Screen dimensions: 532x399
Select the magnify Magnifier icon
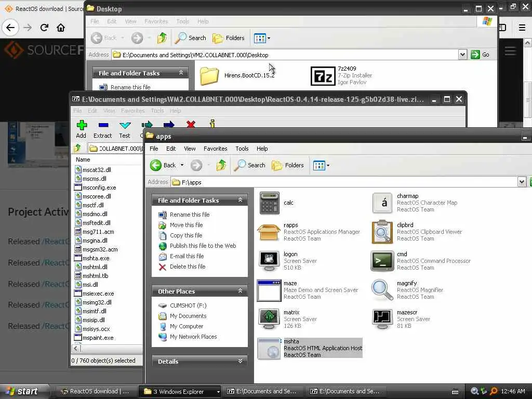coord(382,290)
